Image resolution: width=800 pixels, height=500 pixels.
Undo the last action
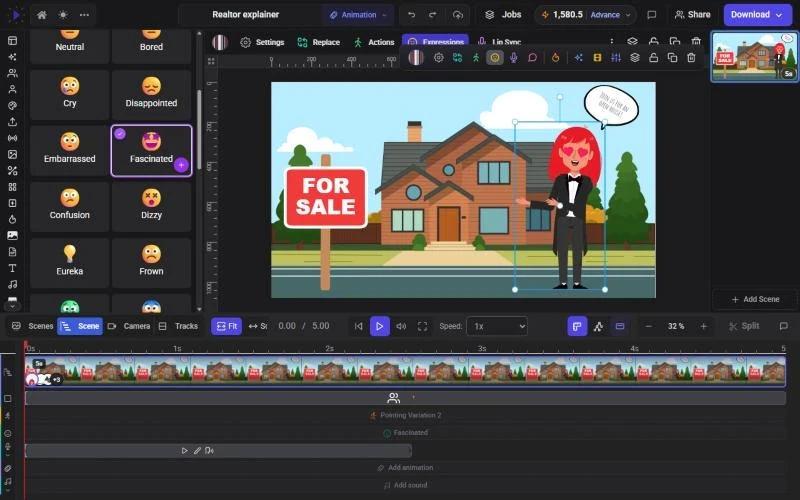click(411, 15)
